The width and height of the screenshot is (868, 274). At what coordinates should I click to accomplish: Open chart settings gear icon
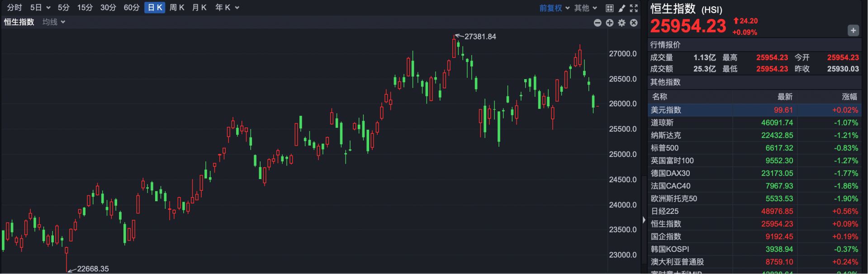[622, 23]
